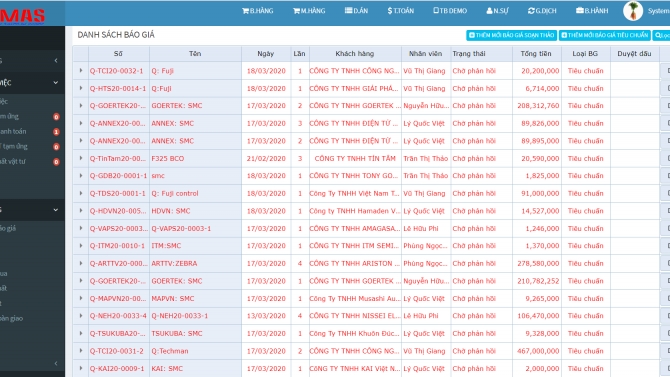Expand row Q-TDS20-0001-1
The height and width of the screenshot is (377, 670).
pos(81,193)
